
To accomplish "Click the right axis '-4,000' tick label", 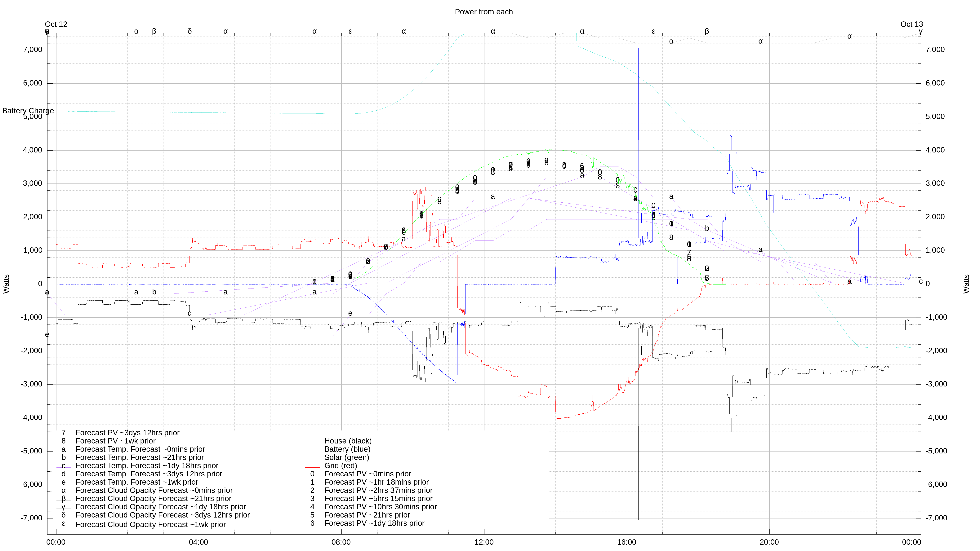I will point(936,417).
